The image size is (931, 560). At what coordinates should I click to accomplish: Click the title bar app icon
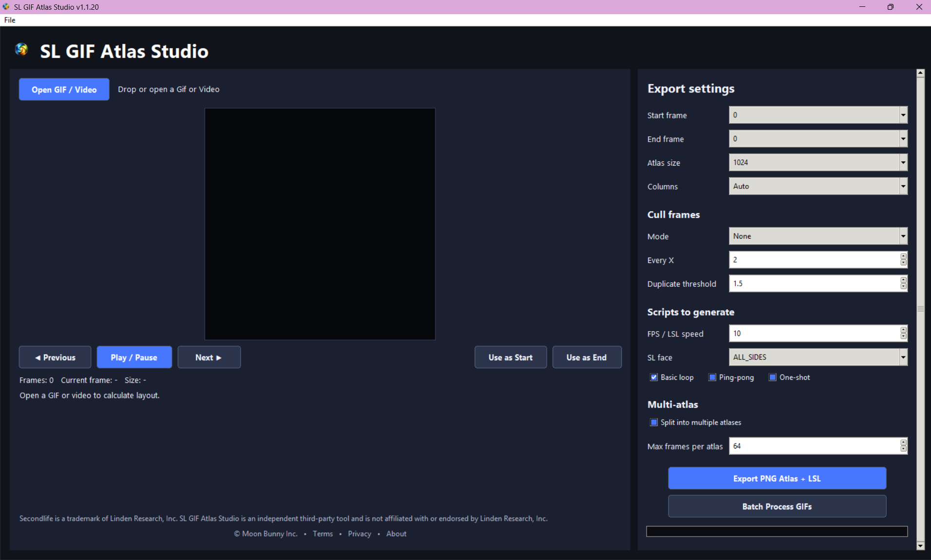point(6,7)
